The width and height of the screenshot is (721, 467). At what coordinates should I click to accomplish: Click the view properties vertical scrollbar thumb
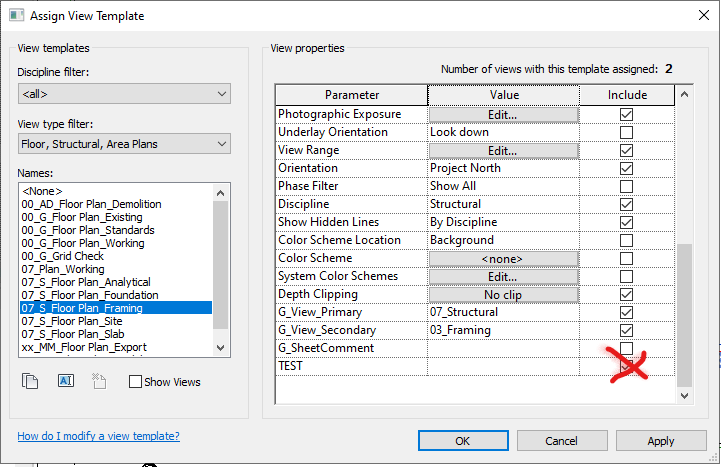tap(684, 315)
